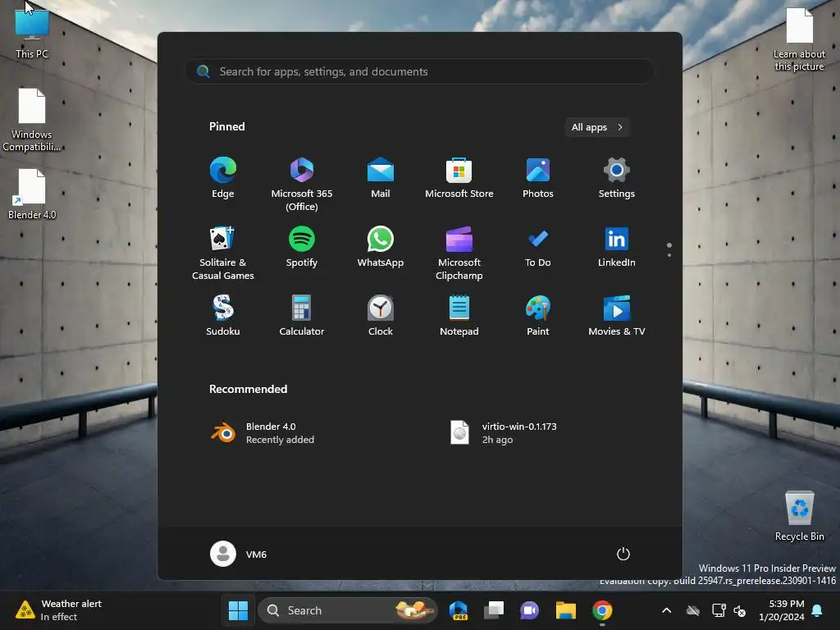Click the taskbar Search box

click(347, 610)
